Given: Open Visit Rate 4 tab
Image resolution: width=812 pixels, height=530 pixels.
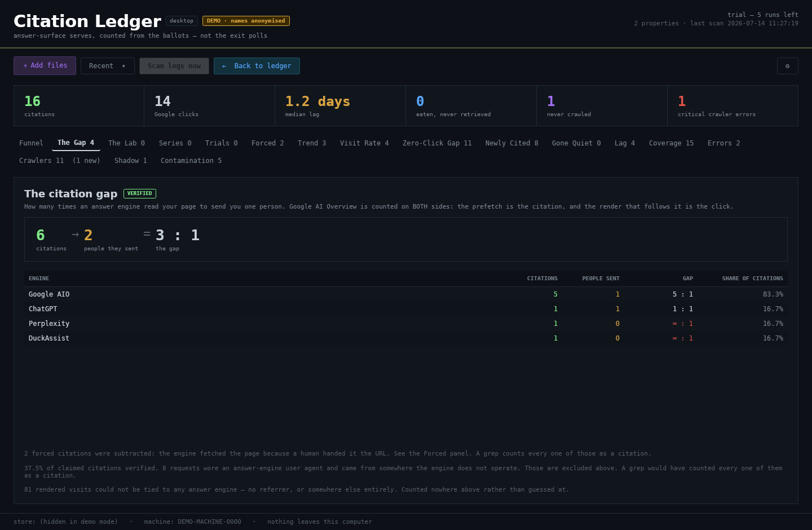Looking at the screenshot, I should (364, 143).
